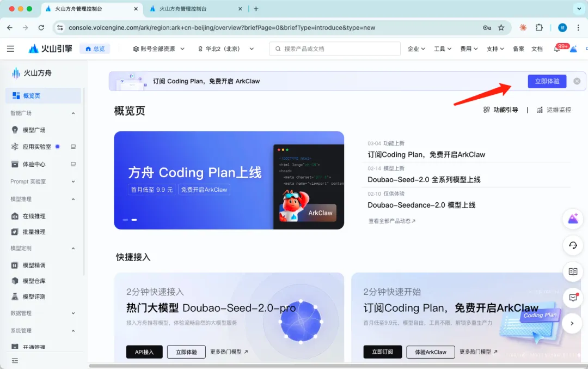Open the tab search dropdown arrow
The width and height of the screenshot is (588, 369).
tap(579, 9)
